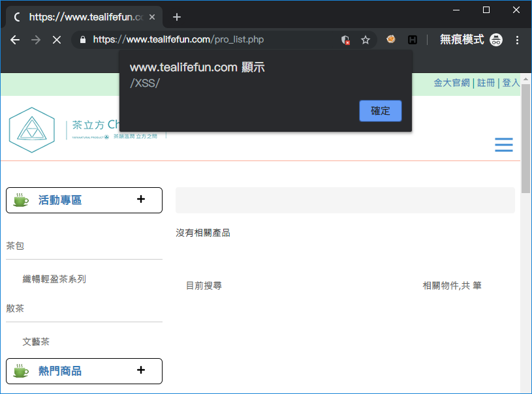532x394 pixels.
Task: Maximize the Chrome window
Action: click(x=486, y=10)
